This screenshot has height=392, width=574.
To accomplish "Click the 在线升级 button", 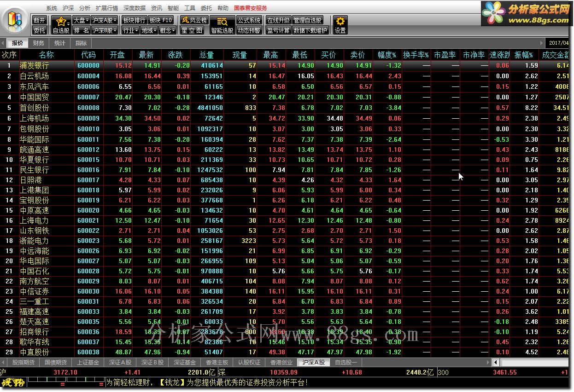I will tap(278, 20).
